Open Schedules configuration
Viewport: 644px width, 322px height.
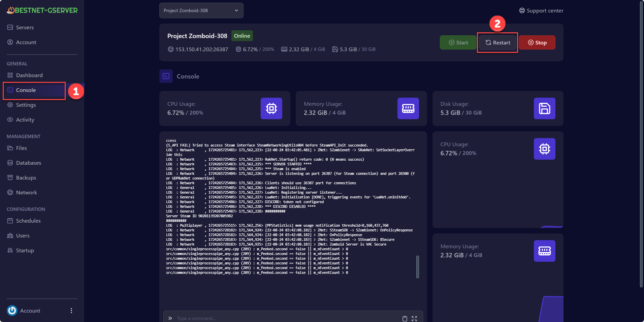(x=28, y=221)
